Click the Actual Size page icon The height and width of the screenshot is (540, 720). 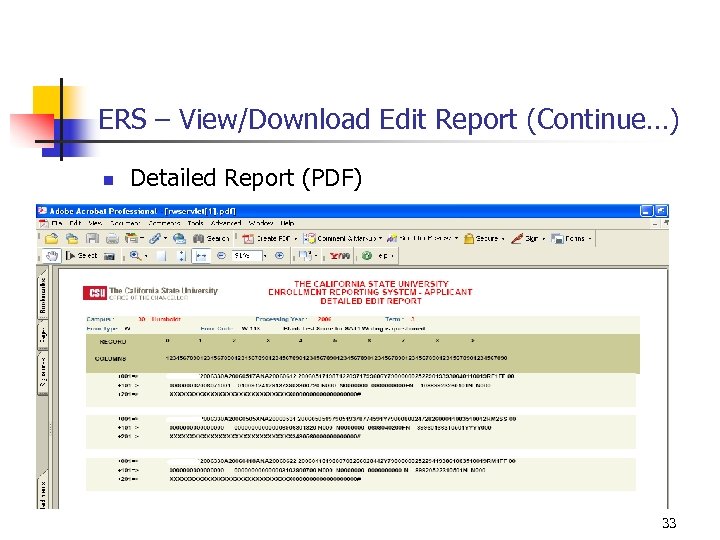pyautogui.click(x=161, y=256)
